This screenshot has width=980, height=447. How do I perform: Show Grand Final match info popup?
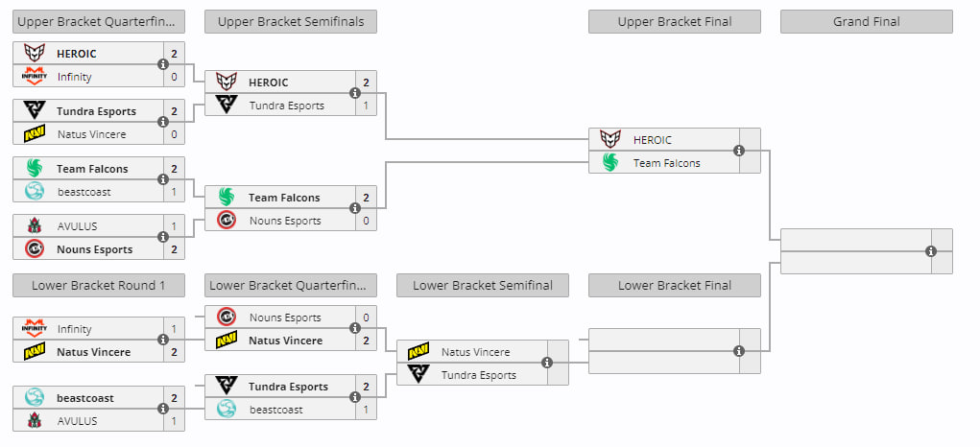pos(931,251)
